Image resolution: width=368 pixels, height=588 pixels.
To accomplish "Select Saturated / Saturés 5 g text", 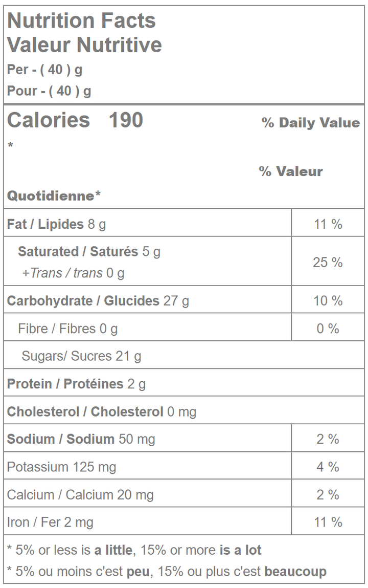I will click(89, 252).
